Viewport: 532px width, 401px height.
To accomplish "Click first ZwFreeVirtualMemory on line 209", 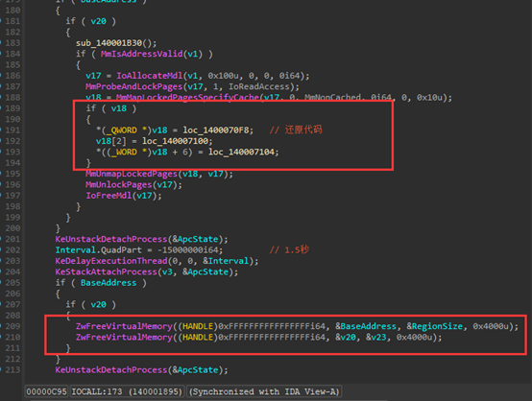I will click(124, 326).
